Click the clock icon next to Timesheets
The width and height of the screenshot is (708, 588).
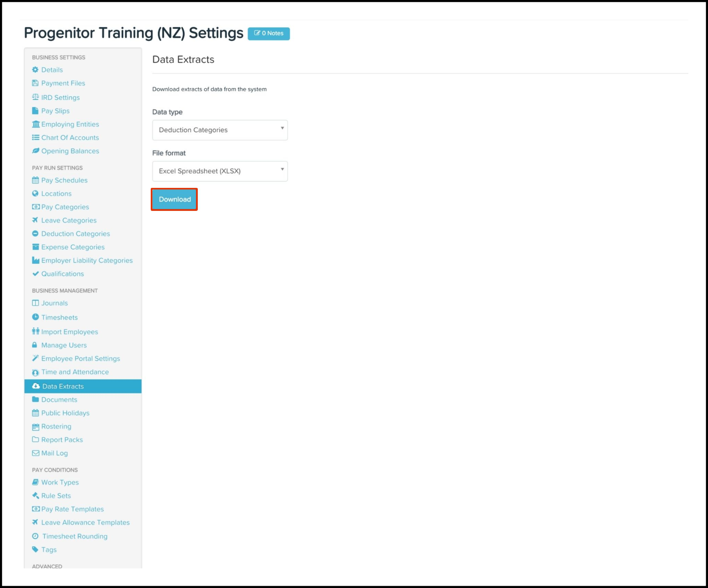(x=35, y=317)
